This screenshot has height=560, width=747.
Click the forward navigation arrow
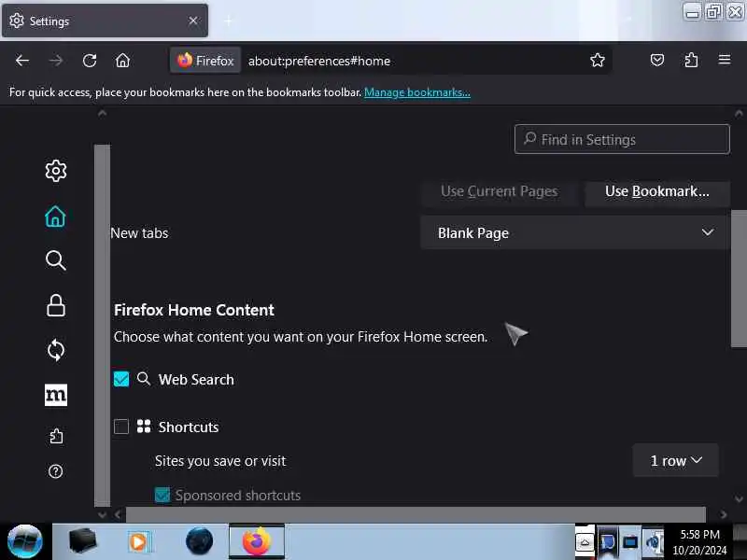coord(56,61)
